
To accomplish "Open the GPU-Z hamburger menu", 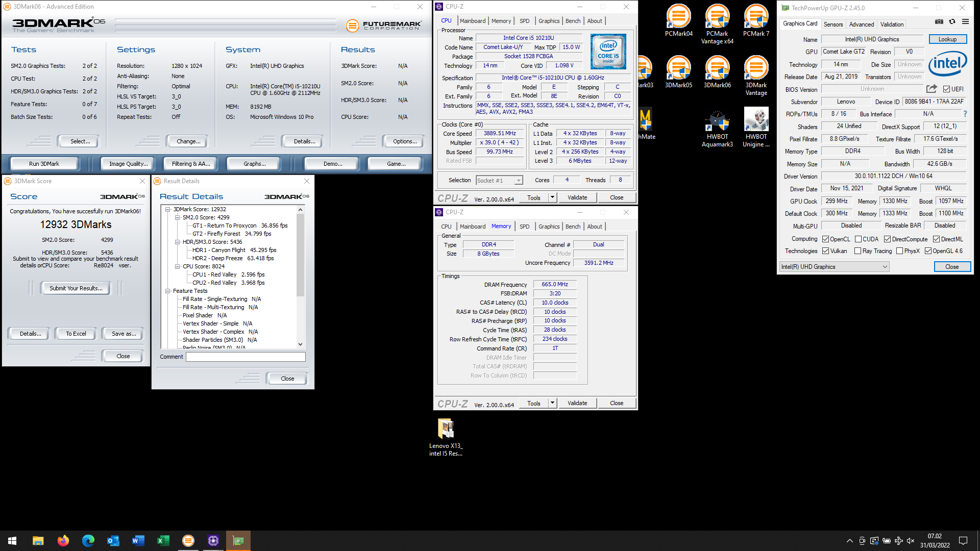I will click(x=965, y=22).
